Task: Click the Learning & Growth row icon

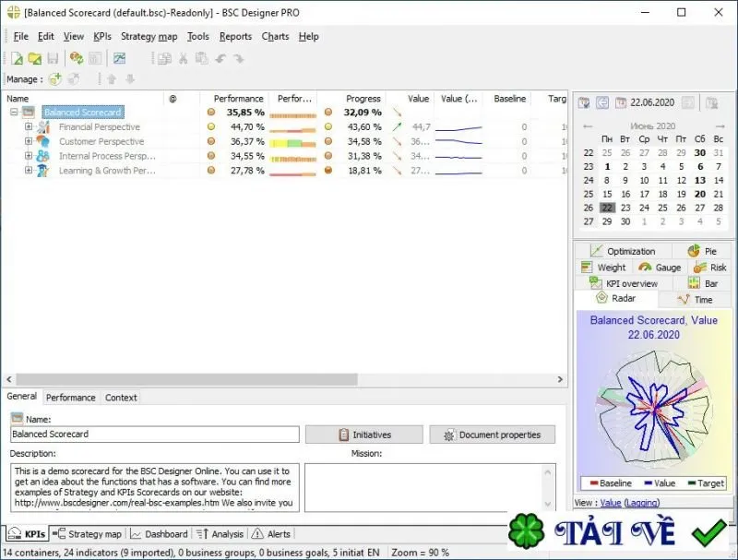Action: click(x=42, y=171)
